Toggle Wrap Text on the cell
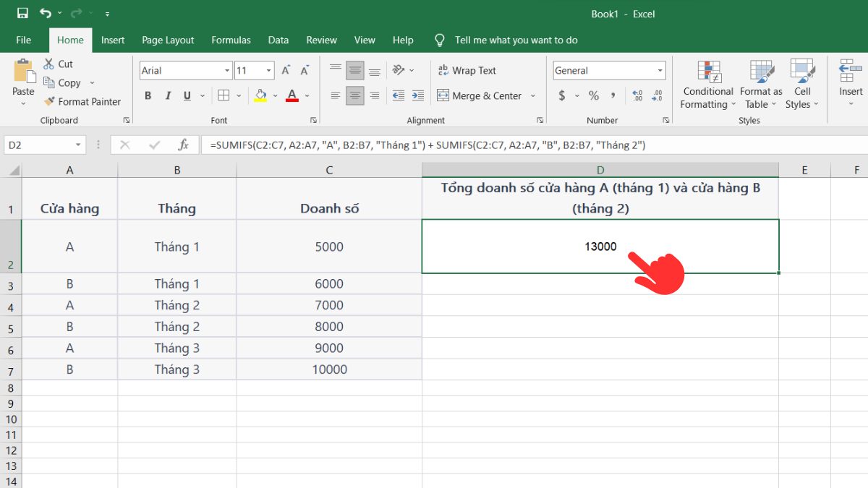Image resolution: width=868 pixels, height=488 pixels. pos(467,70)
